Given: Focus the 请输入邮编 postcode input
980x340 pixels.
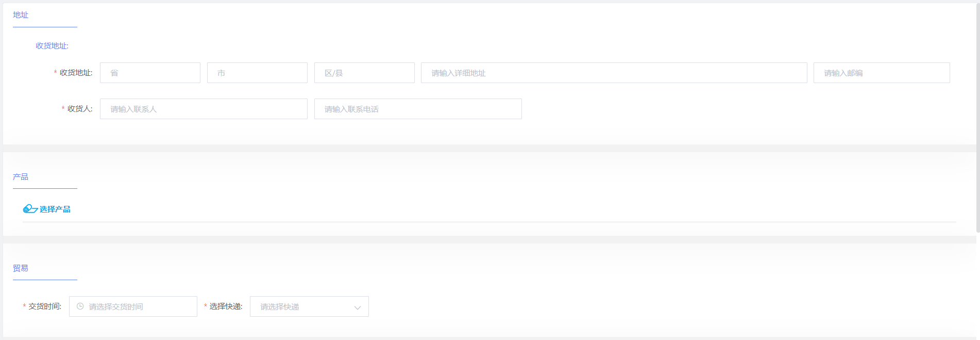Looking at the screenshot, I should click(x=882, y=73).
